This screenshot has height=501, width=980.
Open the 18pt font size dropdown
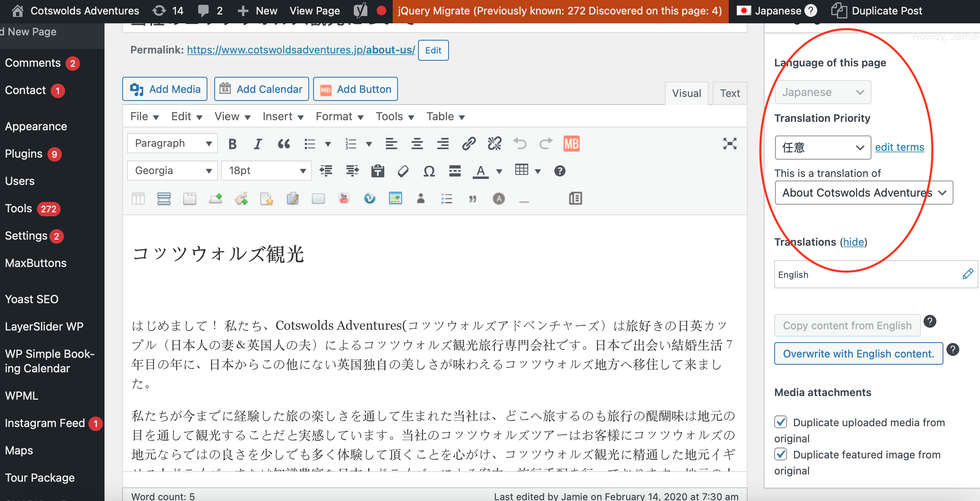pyautogui.click(x=267, y=170)
